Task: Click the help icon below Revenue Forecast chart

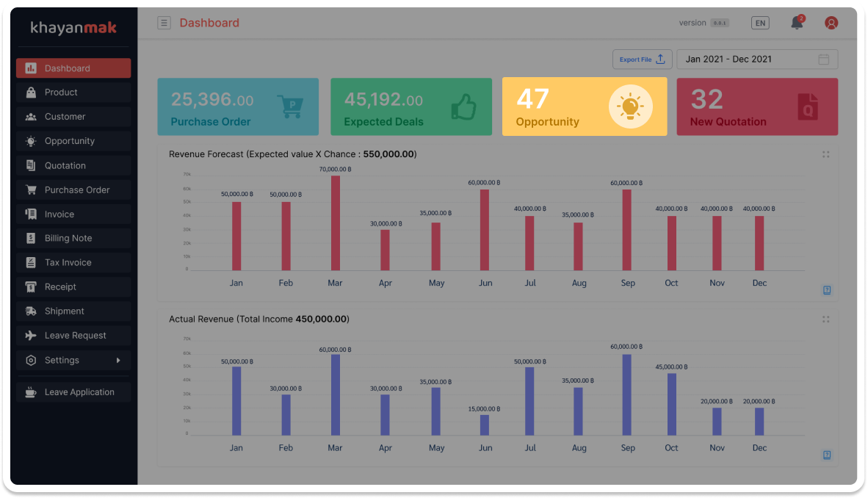Action: 827,291
